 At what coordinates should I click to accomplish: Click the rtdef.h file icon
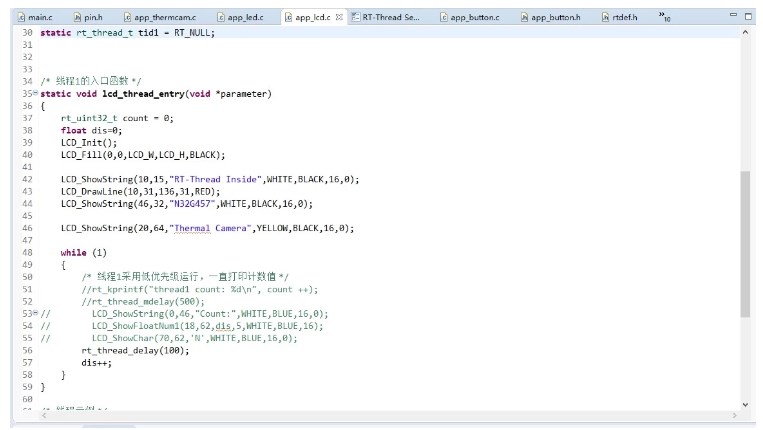606,18
